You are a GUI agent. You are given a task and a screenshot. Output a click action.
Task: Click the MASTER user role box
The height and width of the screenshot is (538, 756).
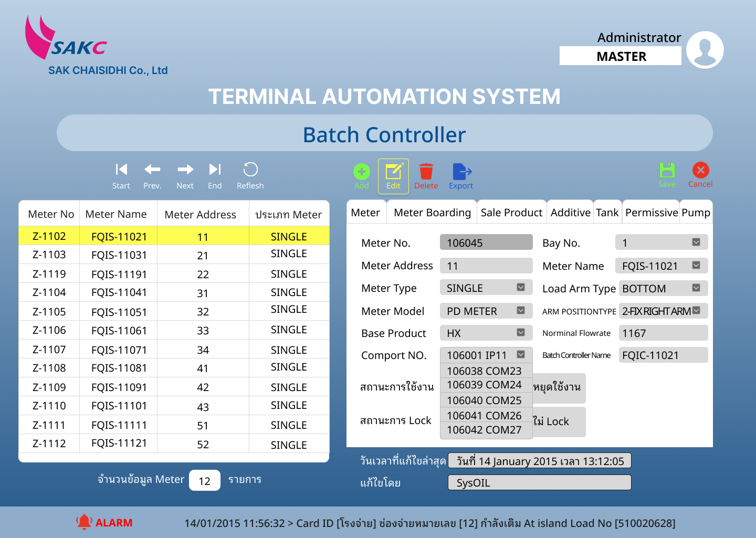coord(621,56)
